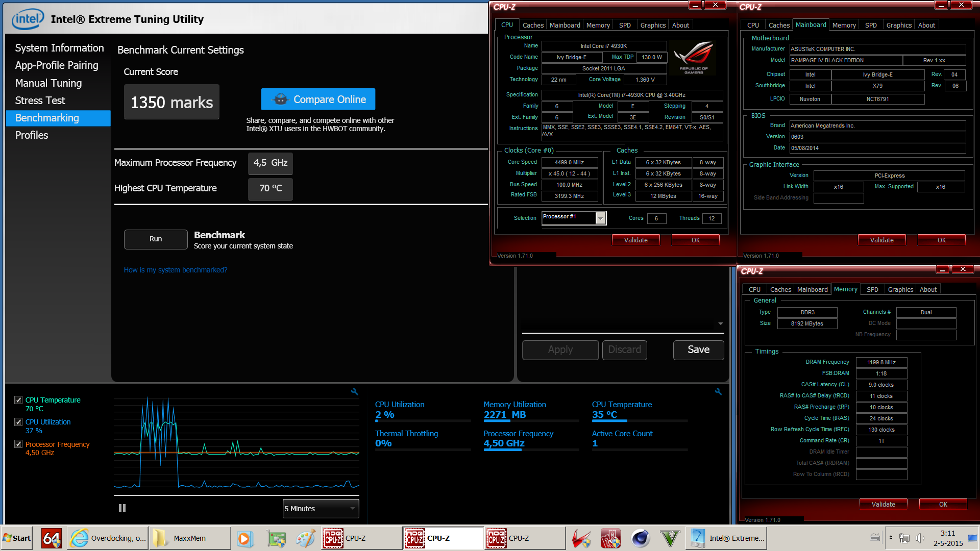Open graph settings wrench above the chart
Screen dimensions: 980x551
pyautogui.click(x=354, y=392)
